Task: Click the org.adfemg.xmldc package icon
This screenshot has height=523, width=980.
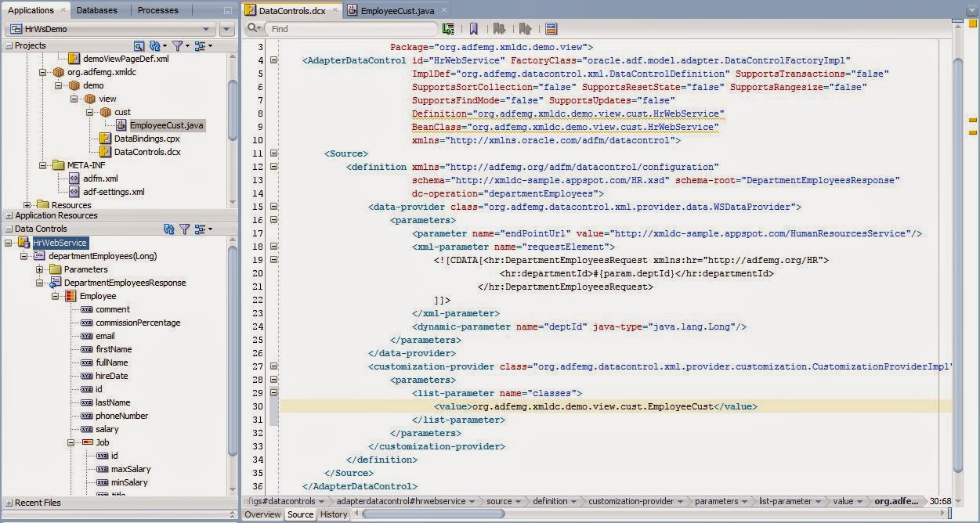Action: [59, 72]
